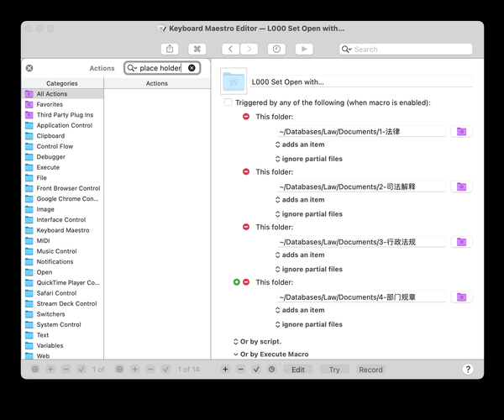Screen dimensions: 504x420
Task: Click the Run macro play button
Action: tap(303, 50)
